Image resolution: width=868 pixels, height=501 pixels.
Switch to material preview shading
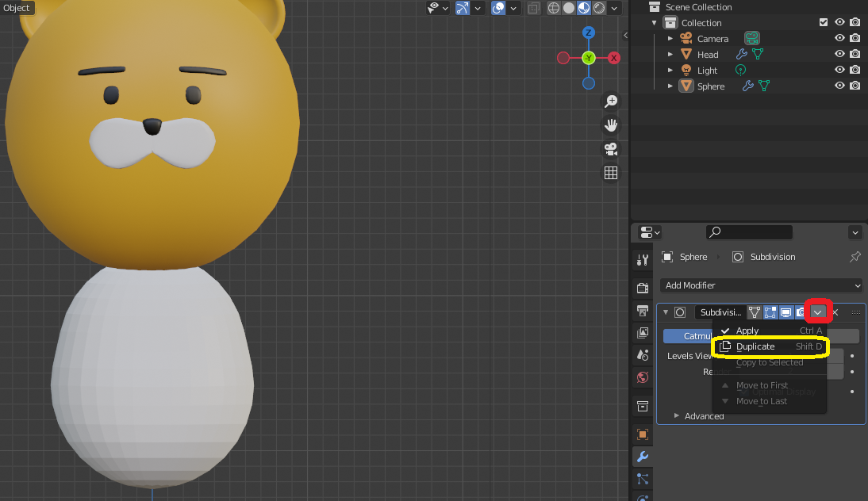(584, 8)
